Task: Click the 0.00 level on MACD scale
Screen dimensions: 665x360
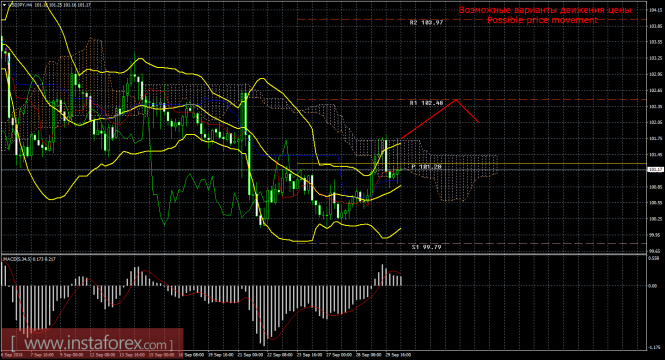Action: pos(653,286)
